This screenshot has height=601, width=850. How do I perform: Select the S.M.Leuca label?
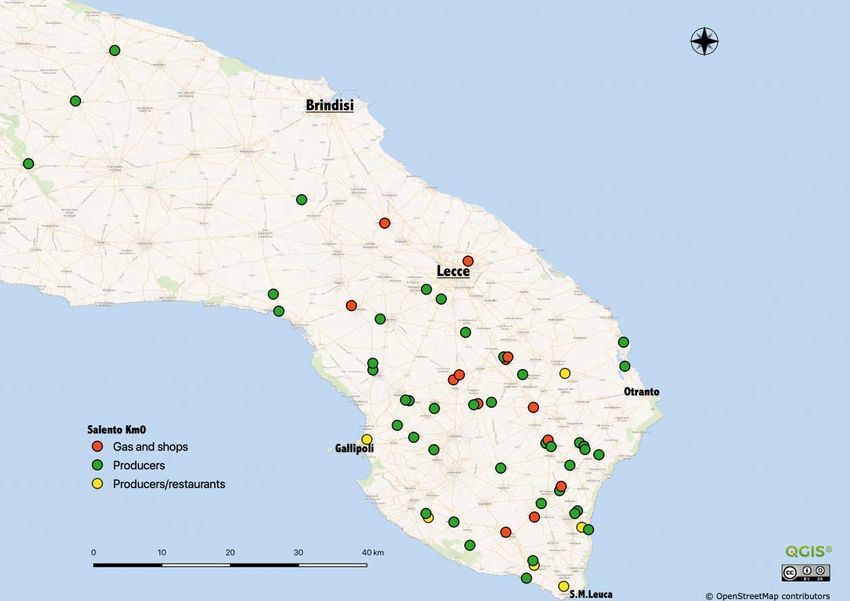(x=591, y=594)
